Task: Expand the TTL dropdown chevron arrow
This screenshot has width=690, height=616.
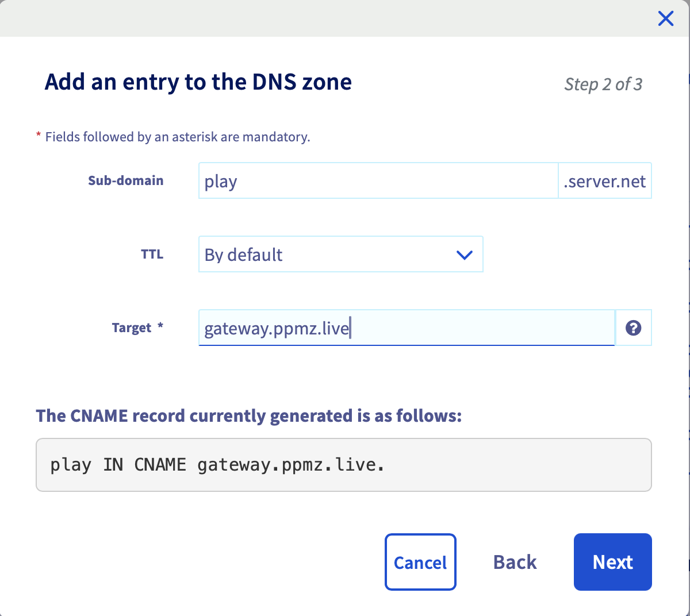Action: [x=464, y=255]
